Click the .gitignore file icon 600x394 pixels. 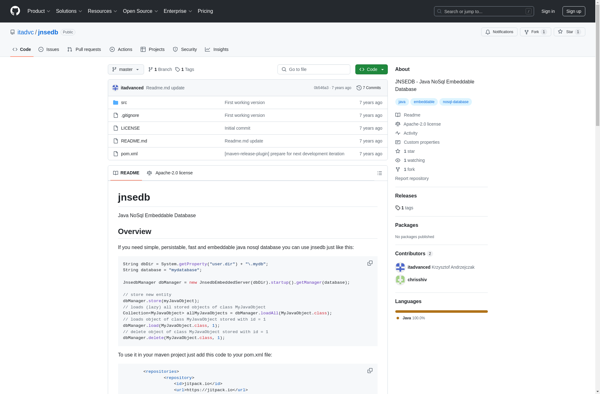(x=116, y=115)
